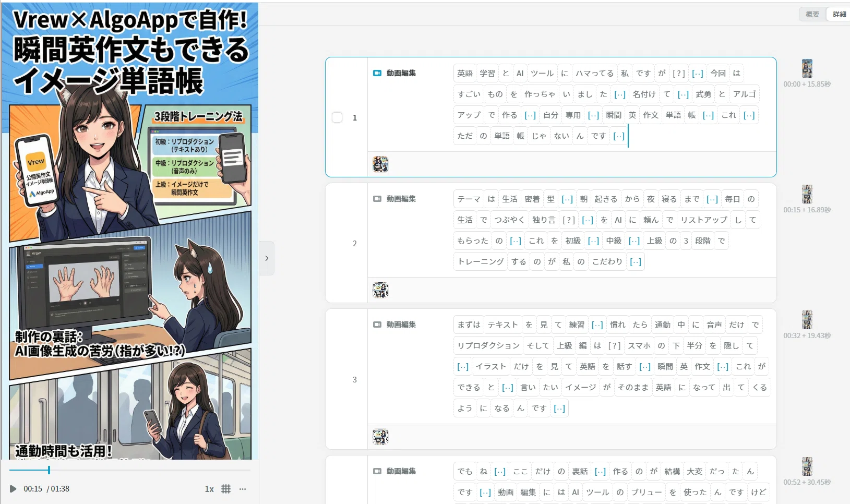Select the small image thumbnail below clip 2 text
Screen dimensions: 850x504
pos(380,290)
